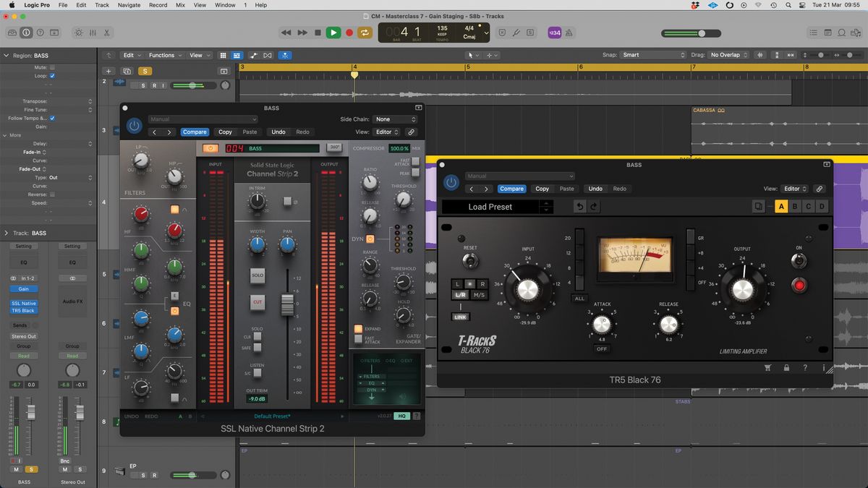Image resolution: width=868 pixels, height=488 pixels.
Task: Open the Loop Browser in the control bar
Action: point(841,32)
